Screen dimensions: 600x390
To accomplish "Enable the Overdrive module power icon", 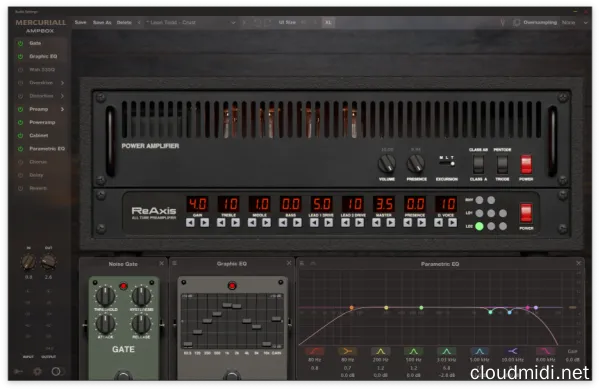I will pyautogui.click(x=21, y=83).
